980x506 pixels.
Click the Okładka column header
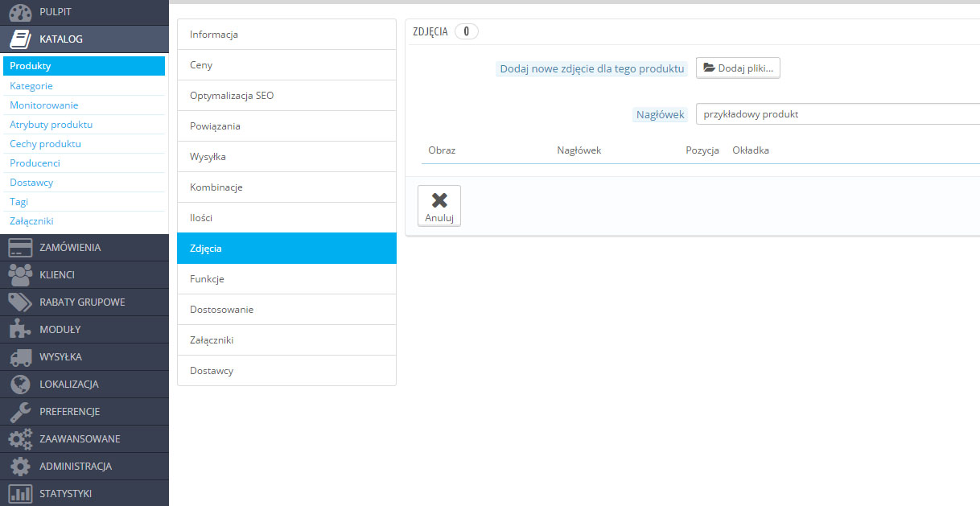click(751, 150)
